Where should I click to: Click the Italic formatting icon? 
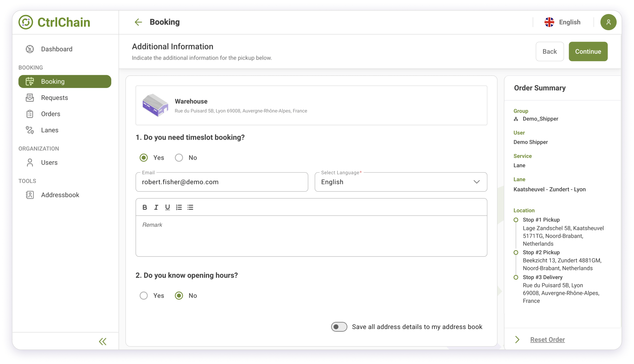(x=156, y=207)
